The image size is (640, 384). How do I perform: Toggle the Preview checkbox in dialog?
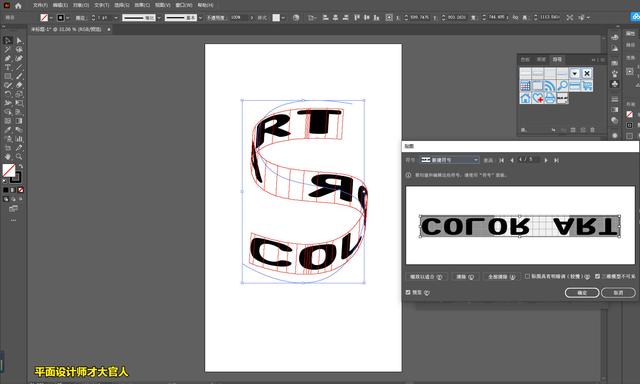click(x=408, y=293)
